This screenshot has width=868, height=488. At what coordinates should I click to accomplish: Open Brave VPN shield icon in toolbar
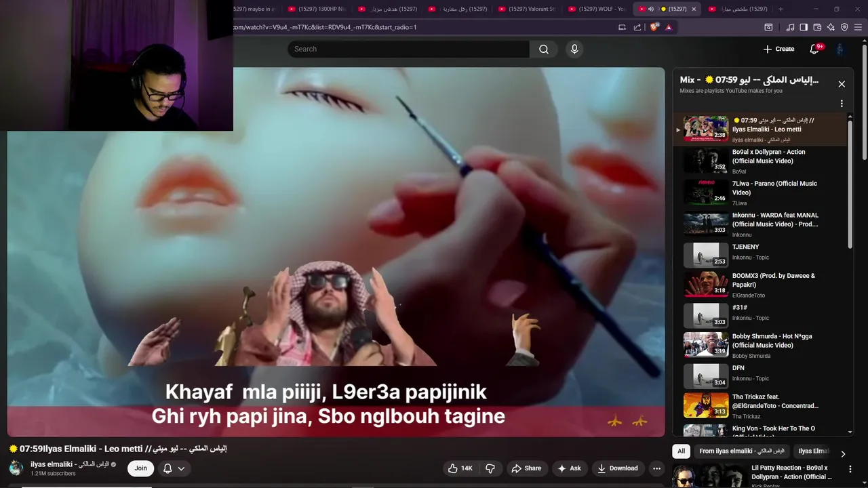click(x=844, y=27)
